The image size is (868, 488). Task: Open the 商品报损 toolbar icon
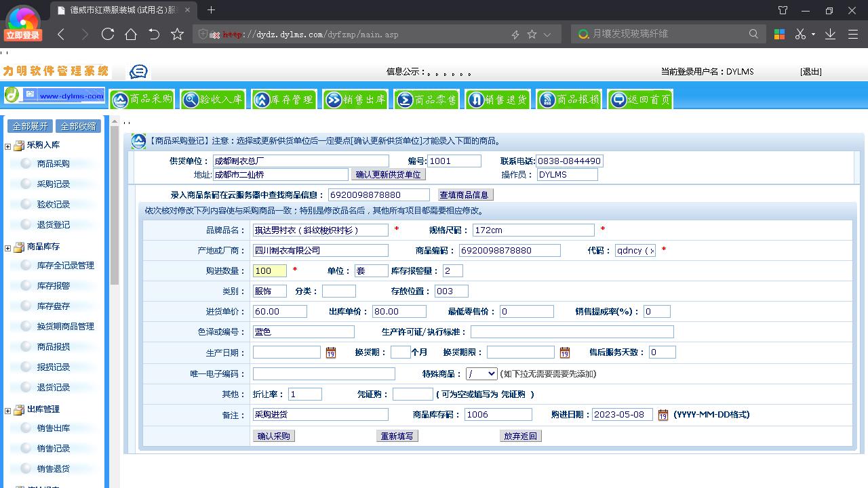click(568, 98)
